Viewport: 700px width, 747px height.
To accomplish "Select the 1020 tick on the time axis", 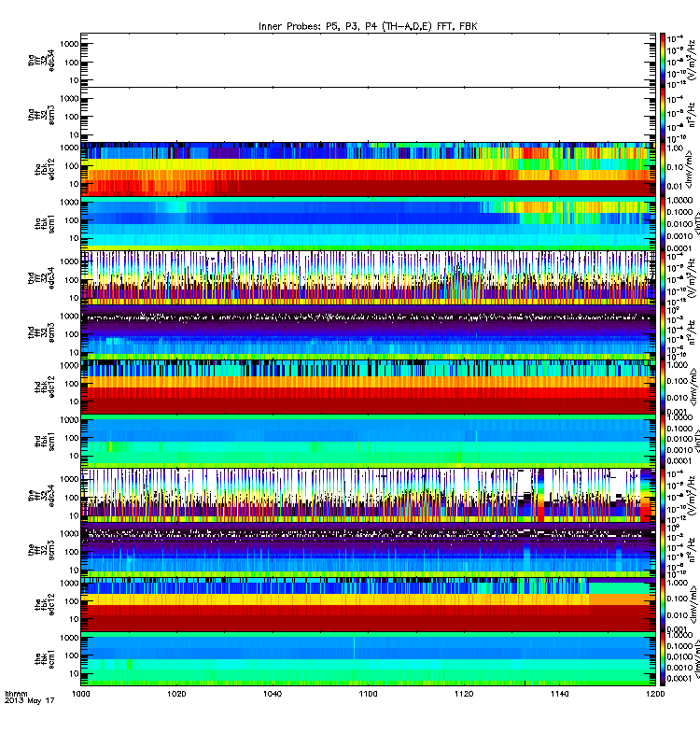I will pyautogui.click(x=176, y=694).
